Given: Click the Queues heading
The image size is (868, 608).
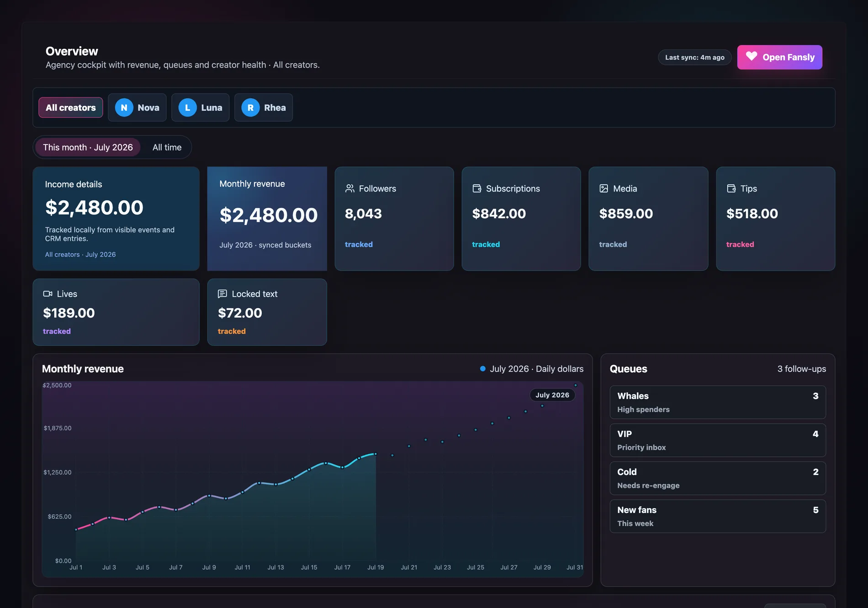Looking at the screenshot, I should tap(629, 369).
